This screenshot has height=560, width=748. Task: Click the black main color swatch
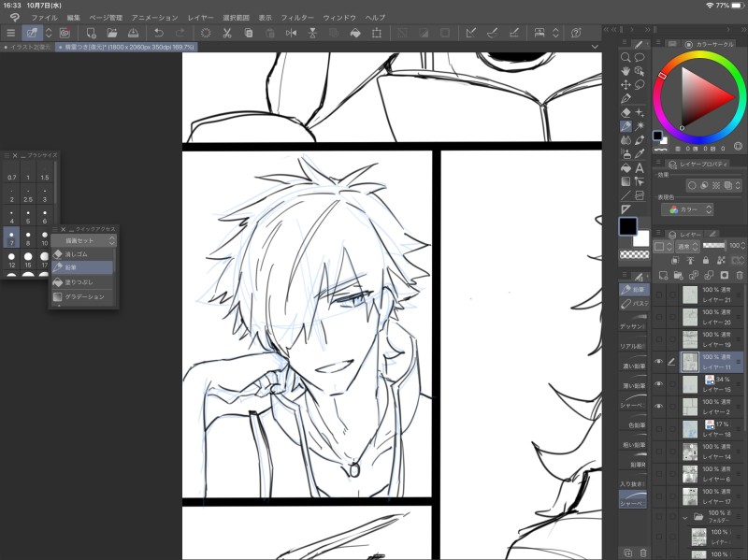pos(627,226)
